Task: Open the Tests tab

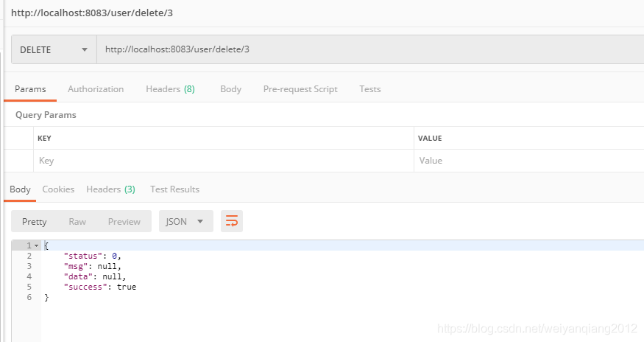Action: tap(370, 89)
